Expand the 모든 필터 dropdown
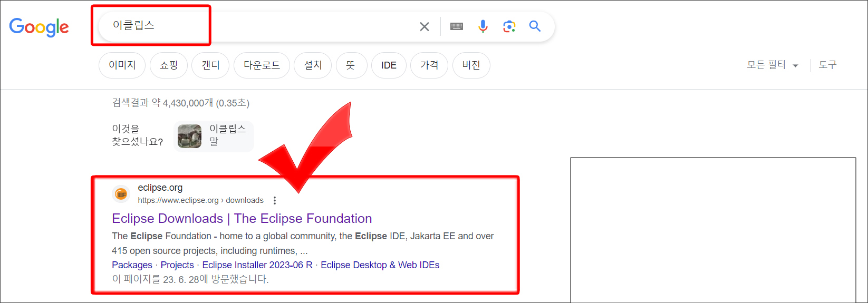868x303 pixels. [773, 65]
